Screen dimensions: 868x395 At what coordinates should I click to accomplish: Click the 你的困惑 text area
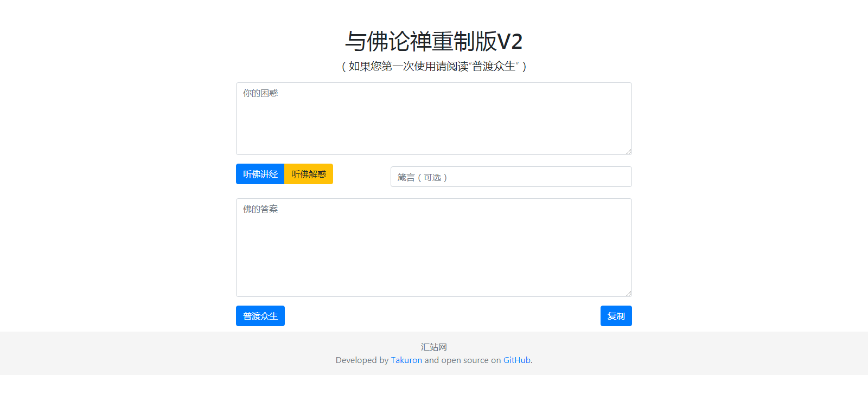[x=434, y=119]
